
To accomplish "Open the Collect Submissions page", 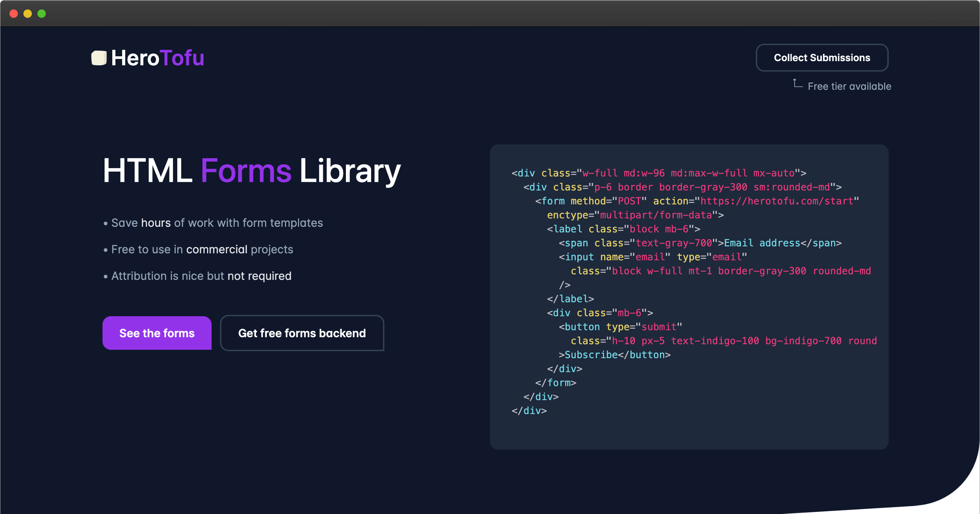I will pos(822,58).
